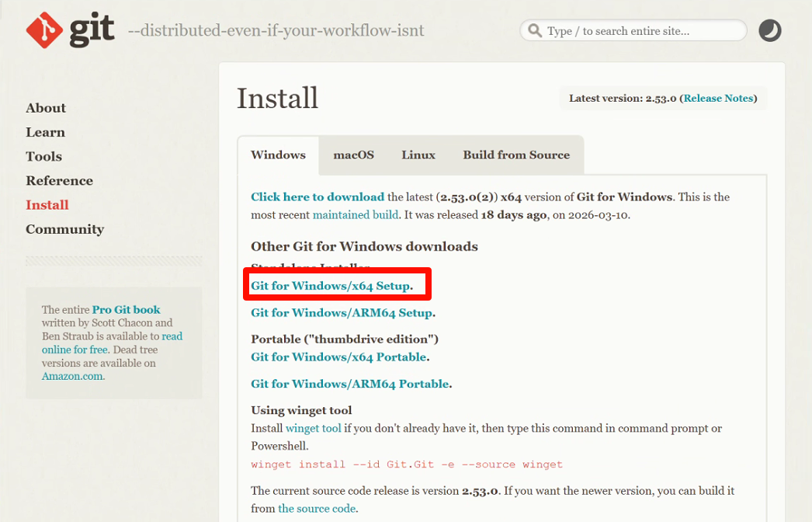Click here to download link

318,197
